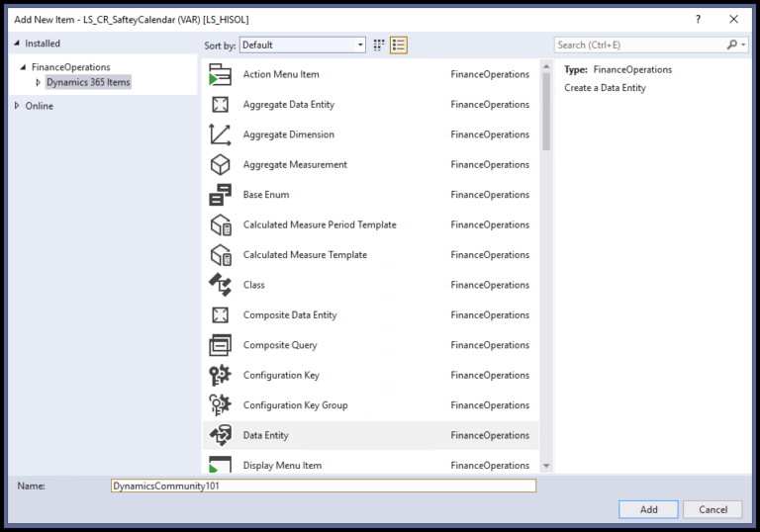Choose the Display Menu Item entry

pos(282,465)
